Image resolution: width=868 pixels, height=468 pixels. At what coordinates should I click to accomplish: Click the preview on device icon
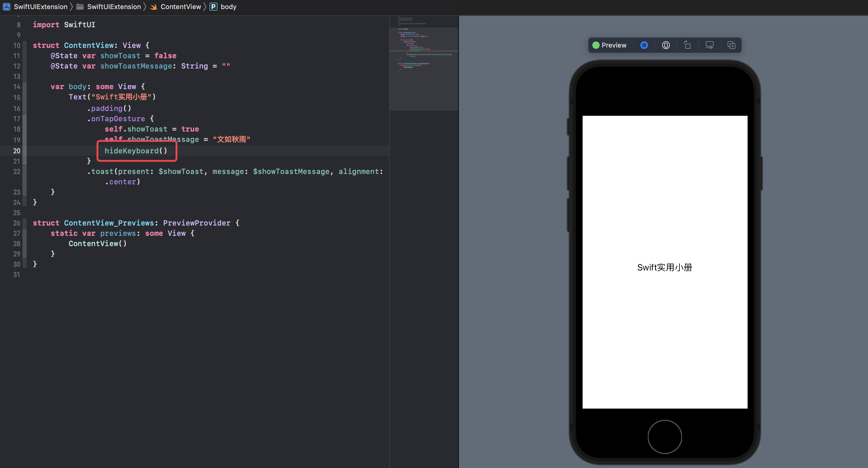tap(666, 45)
